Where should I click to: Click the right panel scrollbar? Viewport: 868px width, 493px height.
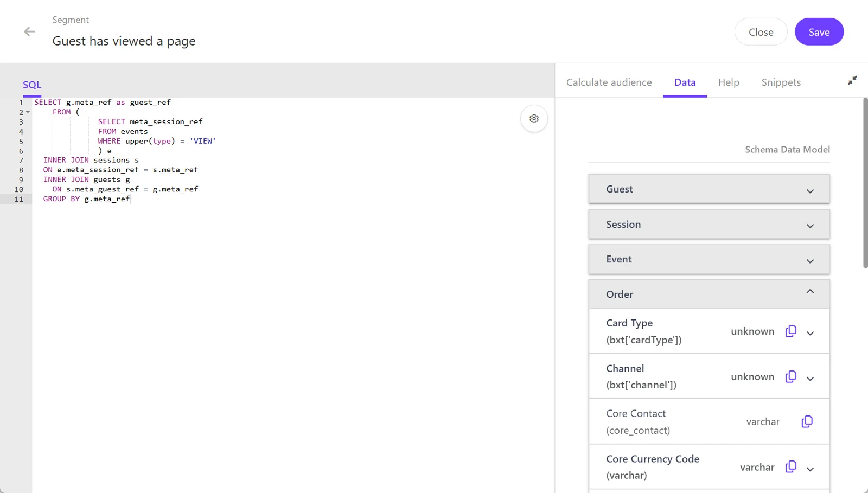click(865, 183)
